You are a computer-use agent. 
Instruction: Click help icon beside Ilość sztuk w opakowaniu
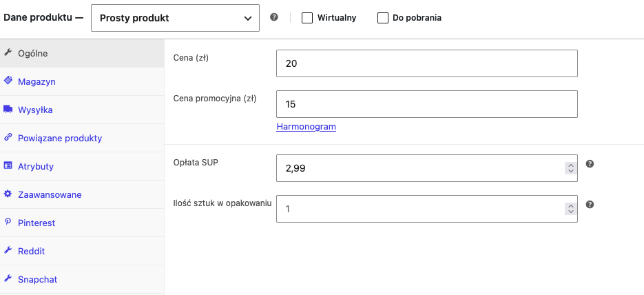point(590,205)
